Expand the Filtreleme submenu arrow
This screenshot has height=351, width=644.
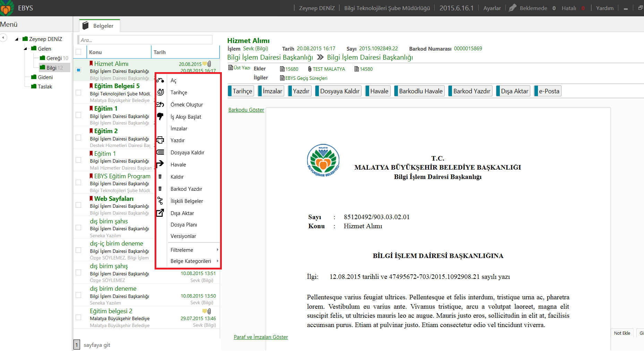click(217, 250)
